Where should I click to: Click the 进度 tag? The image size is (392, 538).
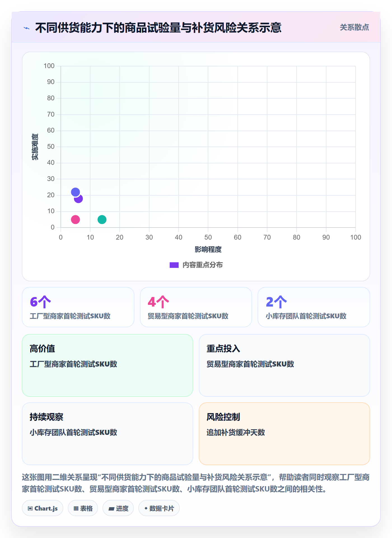118,508
